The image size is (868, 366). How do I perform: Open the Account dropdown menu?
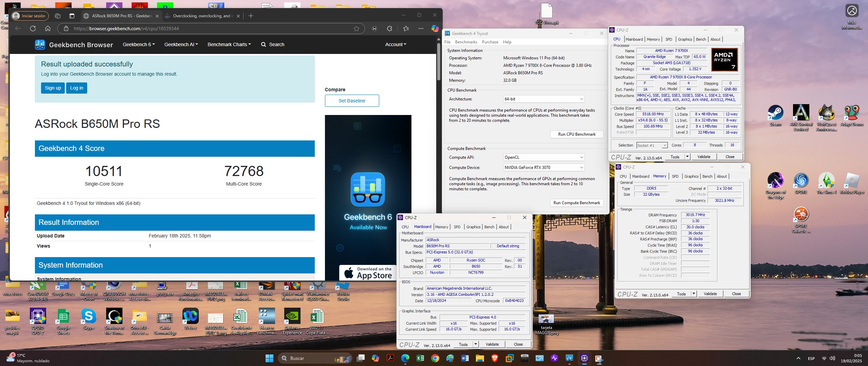coord(396,44)
